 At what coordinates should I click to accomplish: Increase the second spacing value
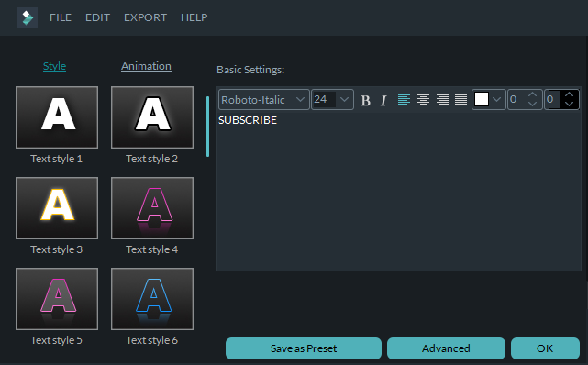[570, 94]
